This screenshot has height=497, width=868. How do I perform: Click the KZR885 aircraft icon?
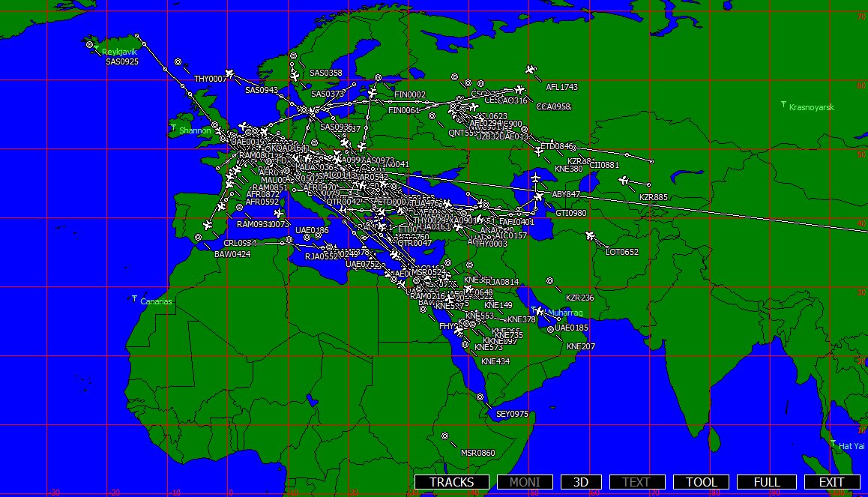coord(624,181)
